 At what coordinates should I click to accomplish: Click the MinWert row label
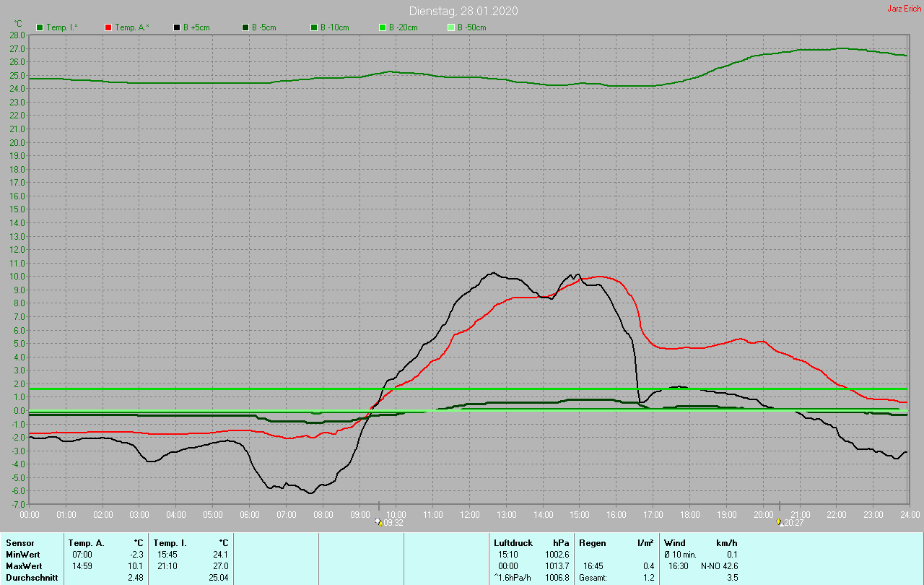22,554
